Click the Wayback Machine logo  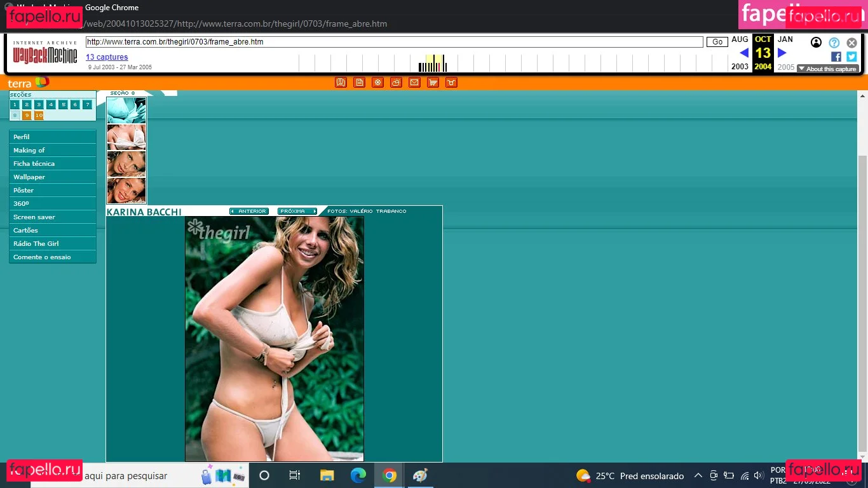pos(45,54)
